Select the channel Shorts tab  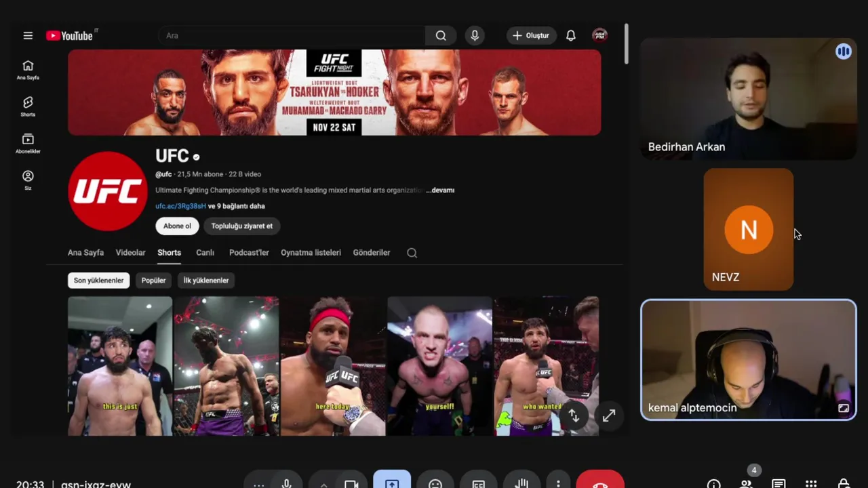coord(170,253)
